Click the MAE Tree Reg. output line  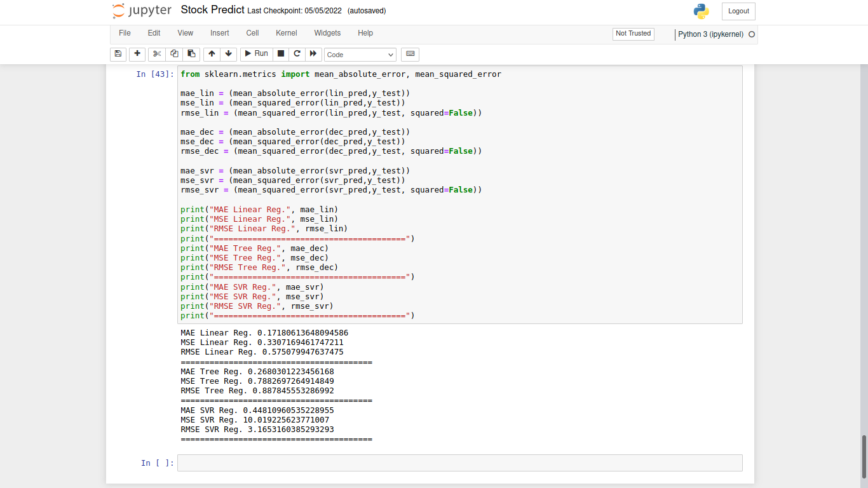tap(257, 371)
